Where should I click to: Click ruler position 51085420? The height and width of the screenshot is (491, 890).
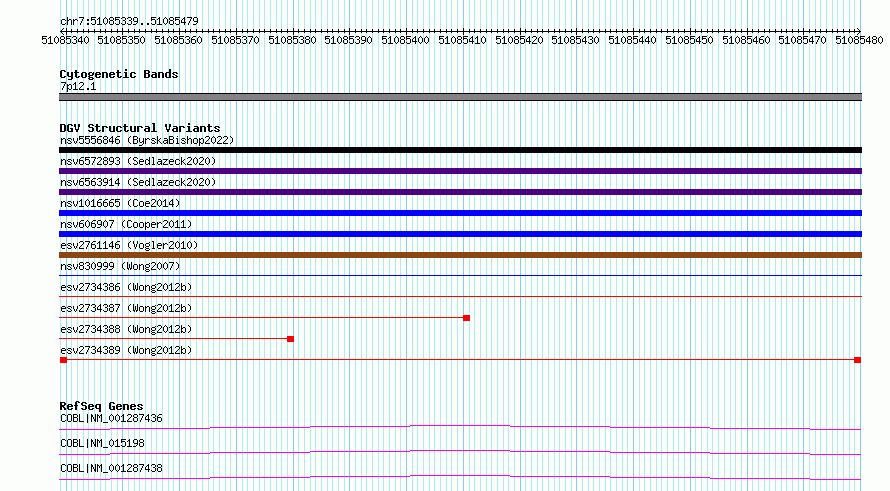coord(519,40)
